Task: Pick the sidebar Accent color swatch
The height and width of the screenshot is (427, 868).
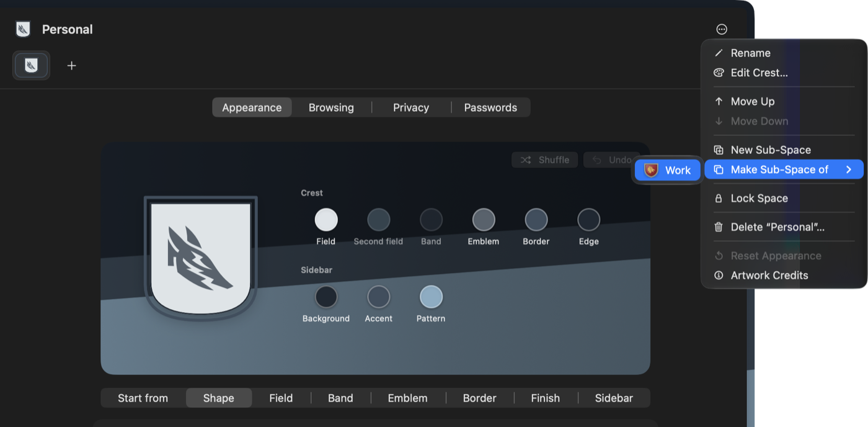Action: [378, 297]
